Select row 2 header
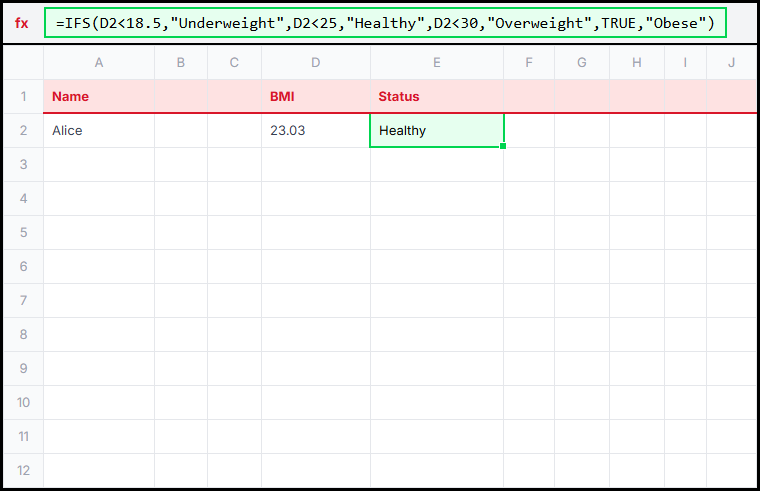This screenshot has width=760, height=491. 23,131
